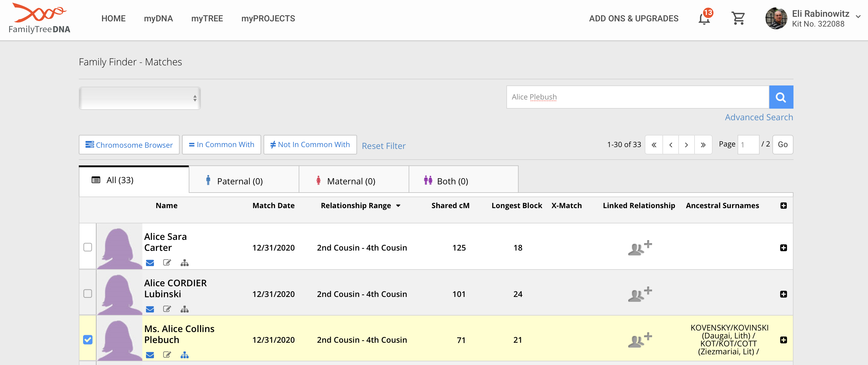Select Alice CORDIER Lubinski's checkbox

coord(88,294)
